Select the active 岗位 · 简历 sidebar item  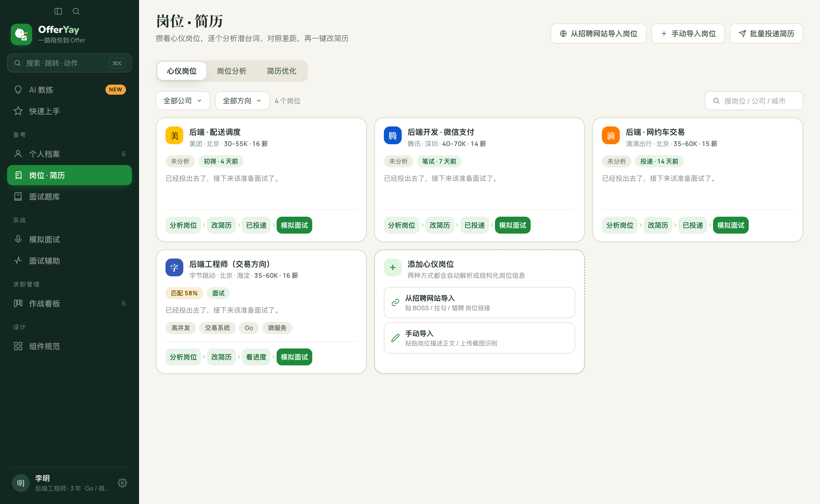tap(70, 175)
